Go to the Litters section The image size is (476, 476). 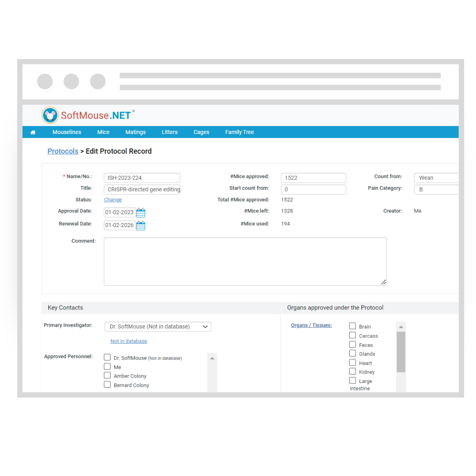169,132
